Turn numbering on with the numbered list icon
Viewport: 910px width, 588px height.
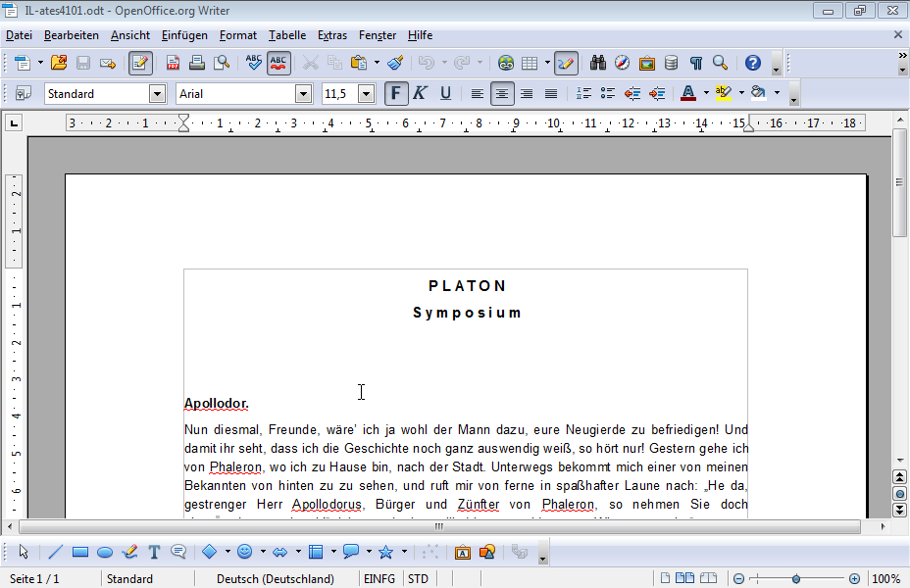point(583,93)
